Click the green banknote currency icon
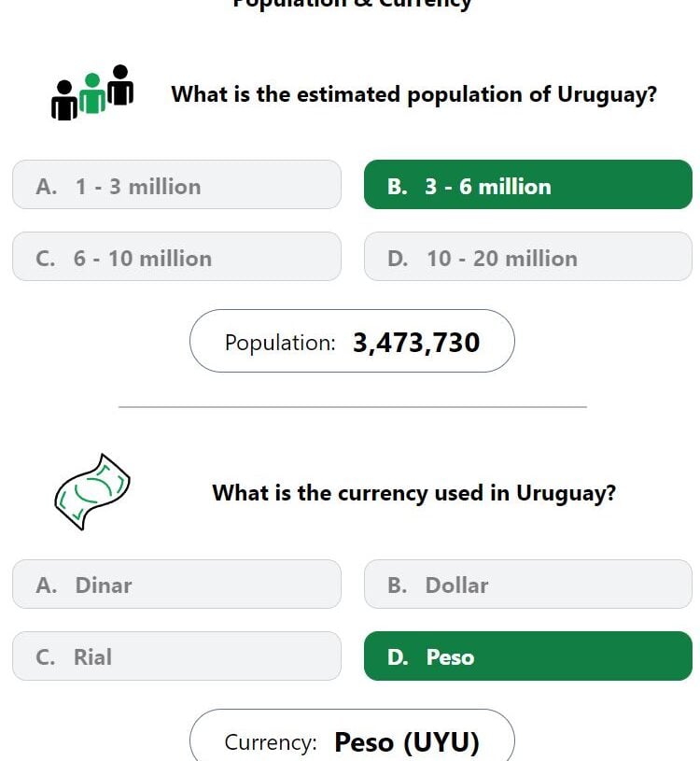The height and width of the screenshot is (761, 700). click(92, 492)
